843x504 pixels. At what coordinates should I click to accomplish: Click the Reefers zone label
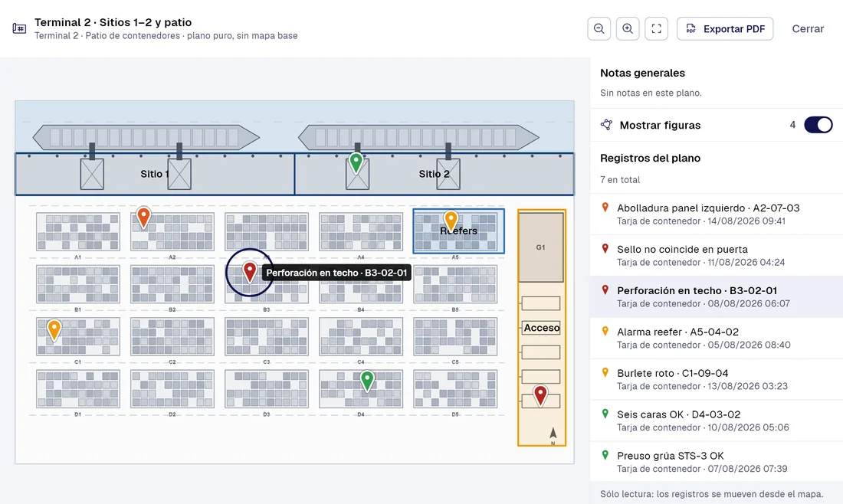click(x=458, y=231)
